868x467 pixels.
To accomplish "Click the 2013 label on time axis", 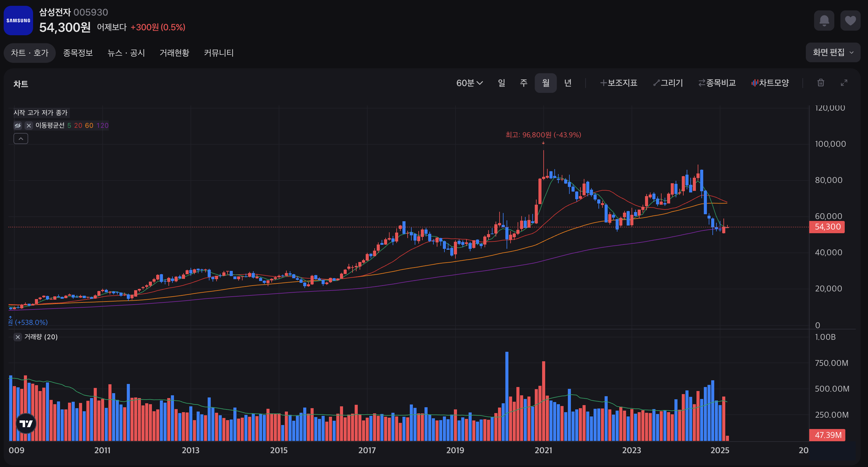I will (191, 450).
